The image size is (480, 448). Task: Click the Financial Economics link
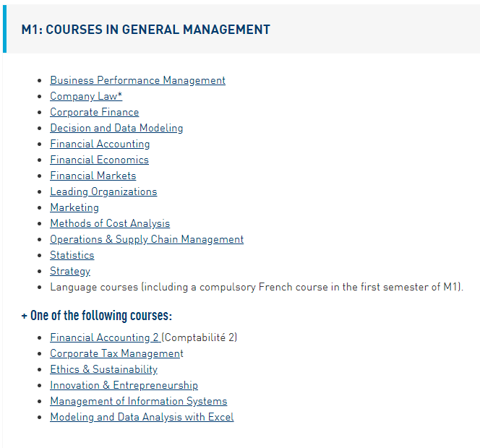click(x=99, y=160)
